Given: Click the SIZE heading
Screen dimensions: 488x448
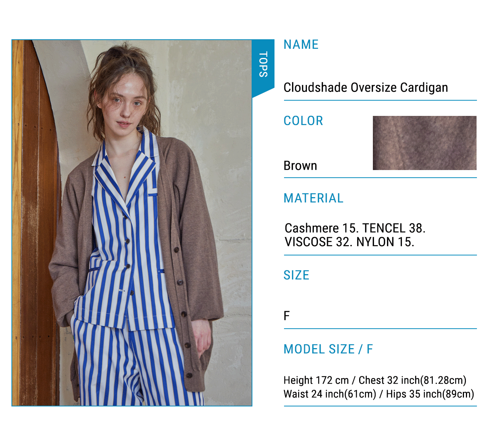Looking at the screenshot, I should (x=296, y=275).
